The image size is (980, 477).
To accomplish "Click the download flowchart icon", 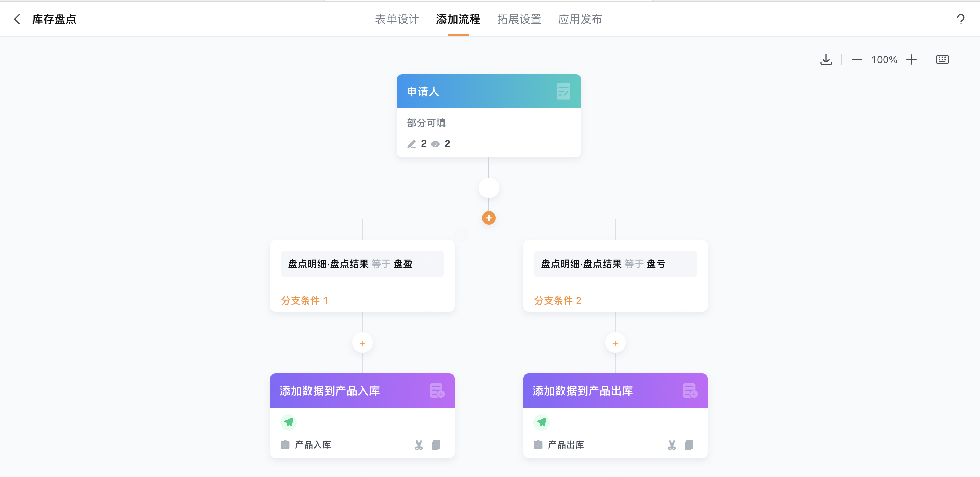I will click(825, 60).
